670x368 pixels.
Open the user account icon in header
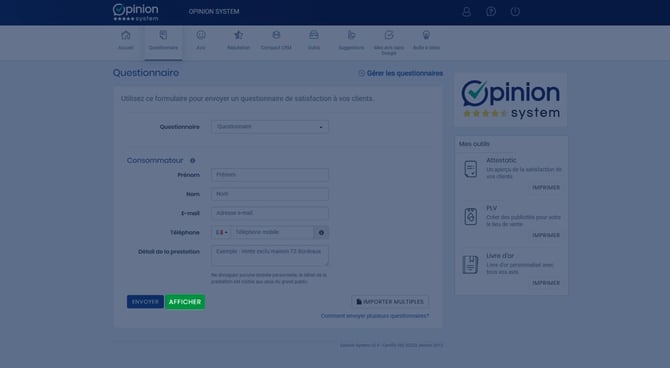(x=466, y=12)
